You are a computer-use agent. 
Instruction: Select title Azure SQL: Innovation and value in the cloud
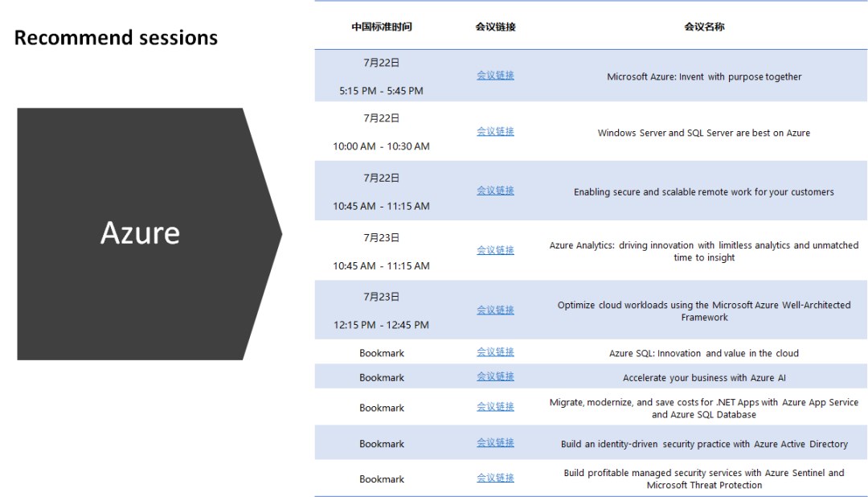coord(704,353)
